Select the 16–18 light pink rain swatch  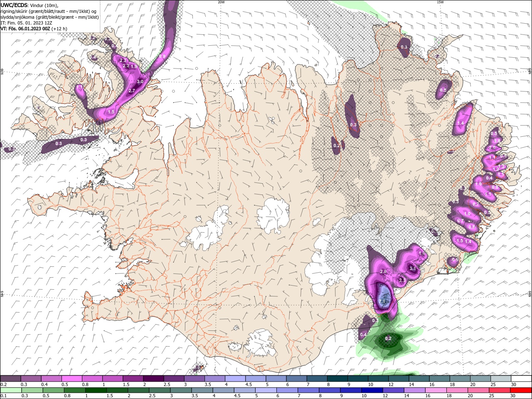[x=436, y=390]
